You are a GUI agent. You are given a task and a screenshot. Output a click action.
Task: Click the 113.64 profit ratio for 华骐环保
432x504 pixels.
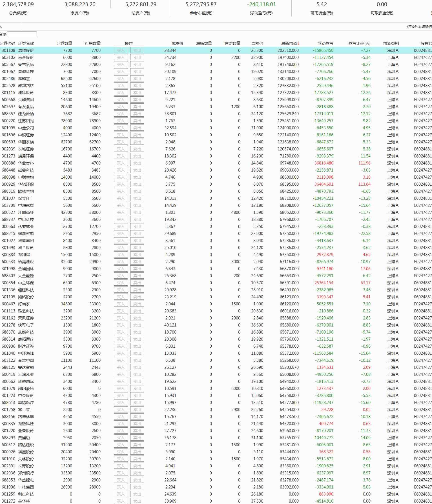tap(364, 184)
